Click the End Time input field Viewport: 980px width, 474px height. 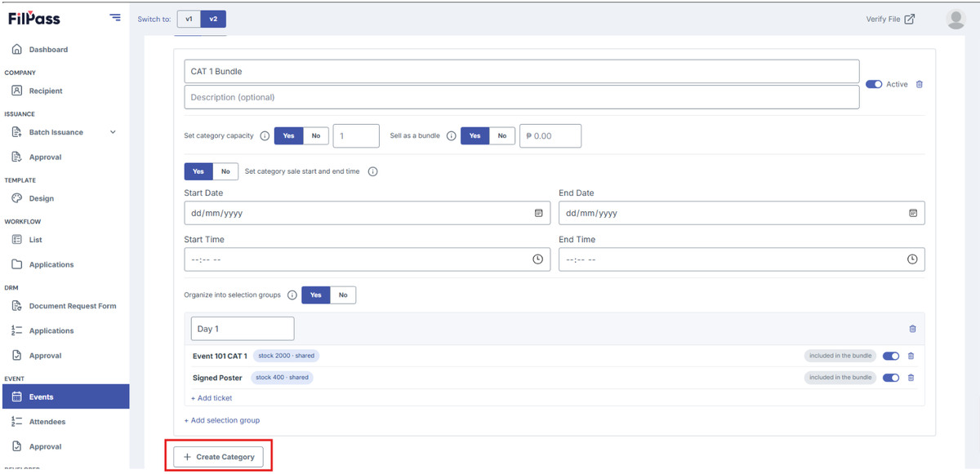[x=742, y=259]
